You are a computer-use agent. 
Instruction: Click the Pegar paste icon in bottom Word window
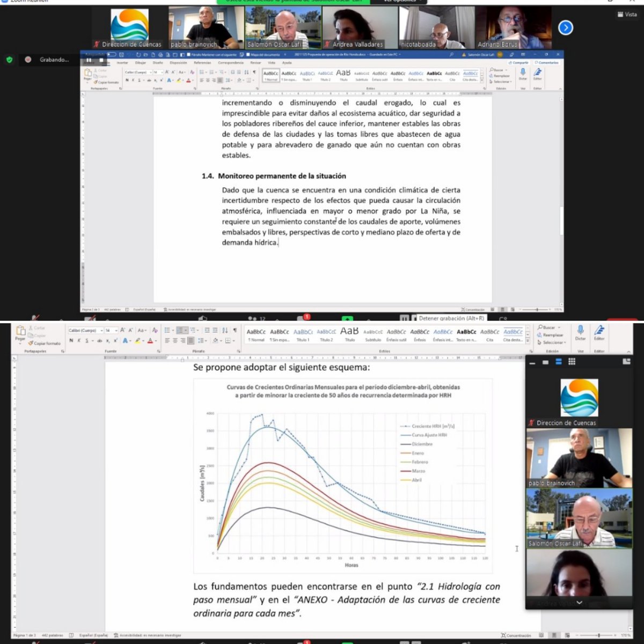tap(20, 331)
